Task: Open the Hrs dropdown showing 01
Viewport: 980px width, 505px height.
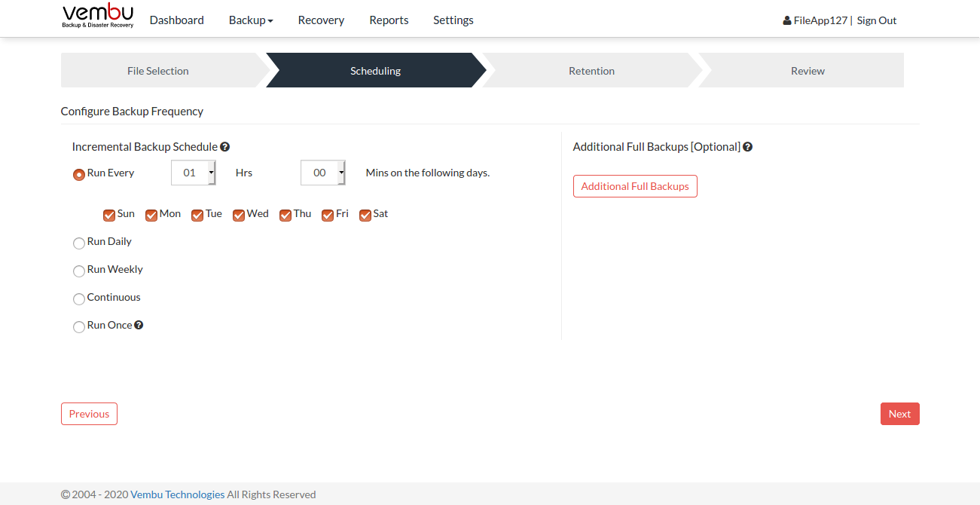Action: point(194,173)
